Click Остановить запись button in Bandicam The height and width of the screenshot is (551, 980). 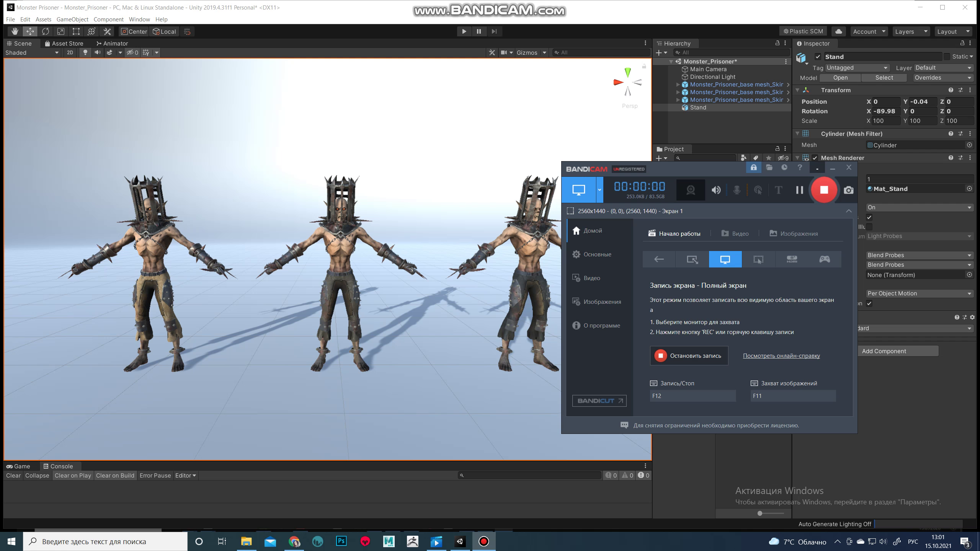[x=689, y=356]
